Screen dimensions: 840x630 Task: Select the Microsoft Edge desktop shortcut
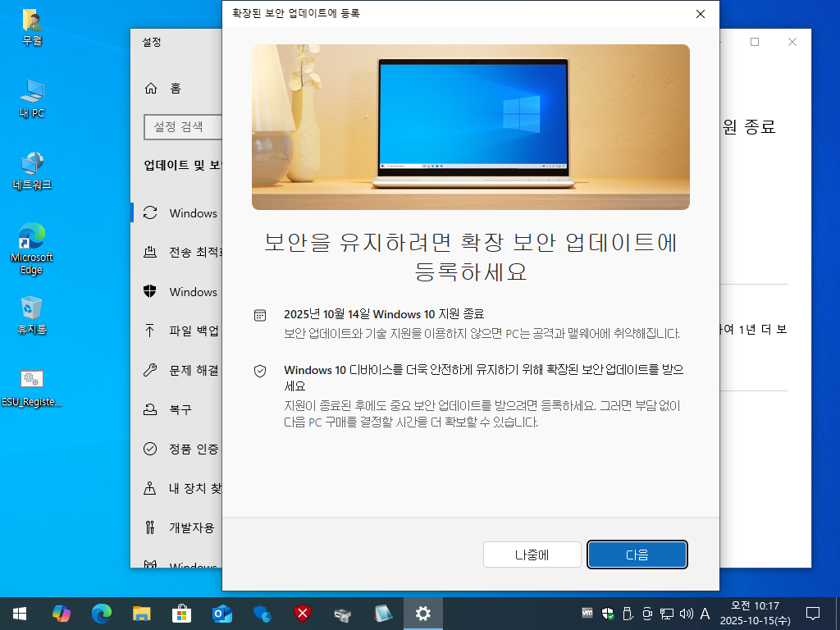coord(32,249)
